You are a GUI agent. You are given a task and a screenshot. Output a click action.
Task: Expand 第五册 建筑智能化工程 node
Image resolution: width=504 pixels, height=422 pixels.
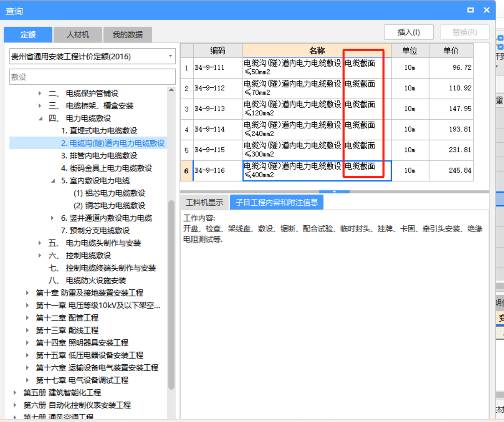(15, 393)
